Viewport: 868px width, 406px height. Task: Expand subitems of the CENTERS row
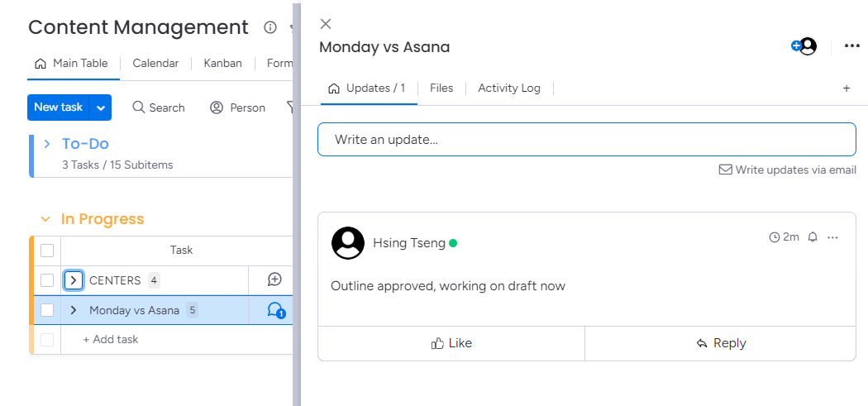click(x=74, y=280)
